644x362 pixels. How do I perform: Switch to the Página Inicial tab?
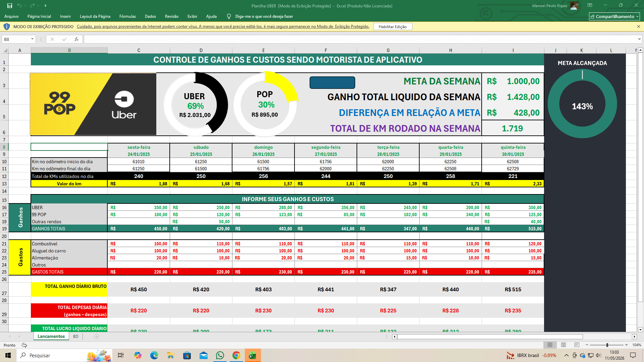39,16
